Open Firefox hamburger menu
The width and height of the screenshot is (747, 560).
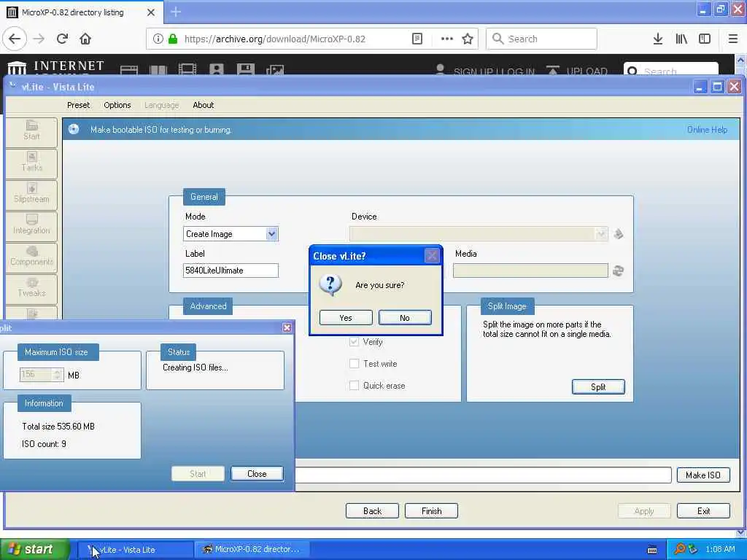point(733,39)
